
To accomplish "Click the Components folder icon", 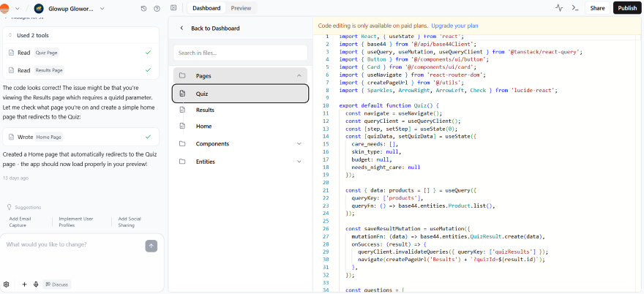I will click(182, 144).
